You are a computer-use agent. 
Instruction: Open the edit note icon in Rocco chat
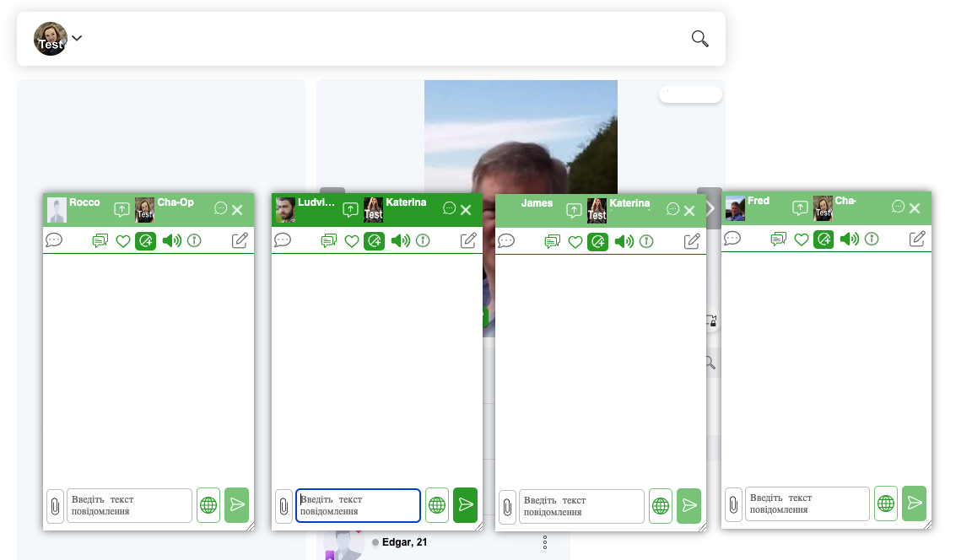pos(240,240)
